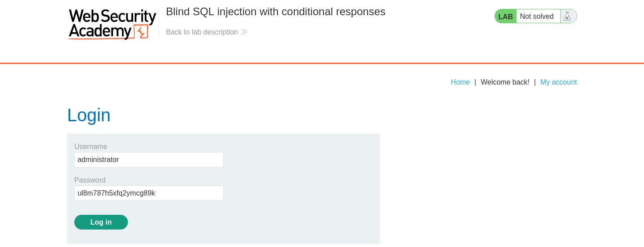Screen dimensions: 644x247
Task: Click the double chevron after lab description
Action: [x=244, y=32]
